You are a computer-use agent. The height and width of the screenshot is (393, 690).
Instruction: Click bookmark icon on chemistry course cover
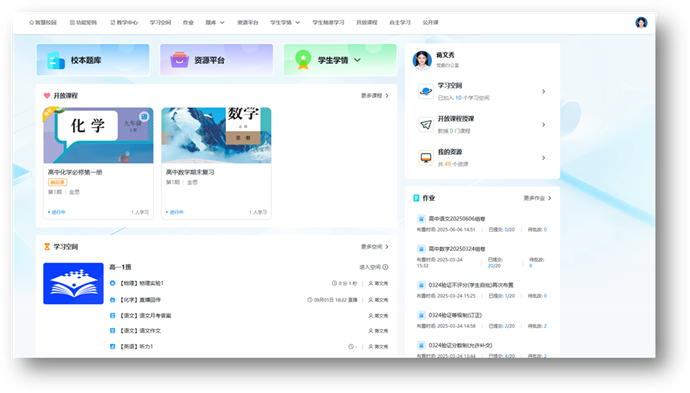(144, 116)
